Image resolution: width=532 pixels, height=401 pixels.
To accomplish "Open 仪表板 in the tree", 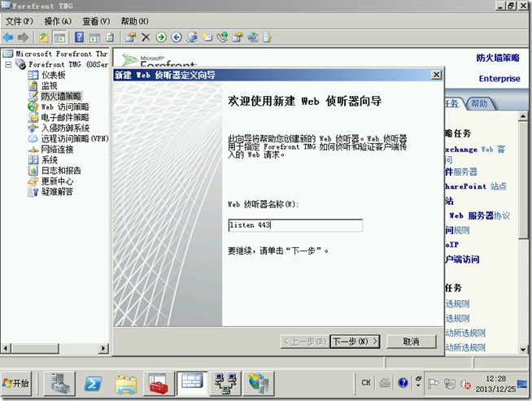I will (53, 75).
